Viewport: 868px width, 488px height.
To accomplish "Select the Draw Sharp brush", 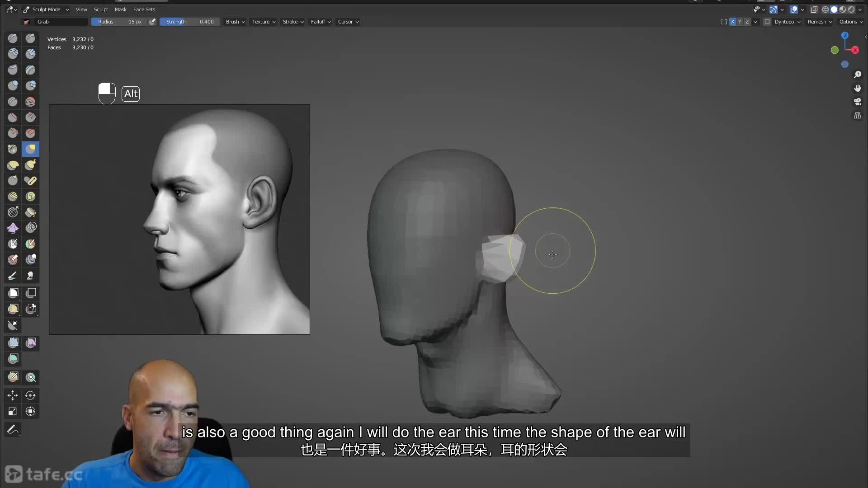I will [30, 38].
